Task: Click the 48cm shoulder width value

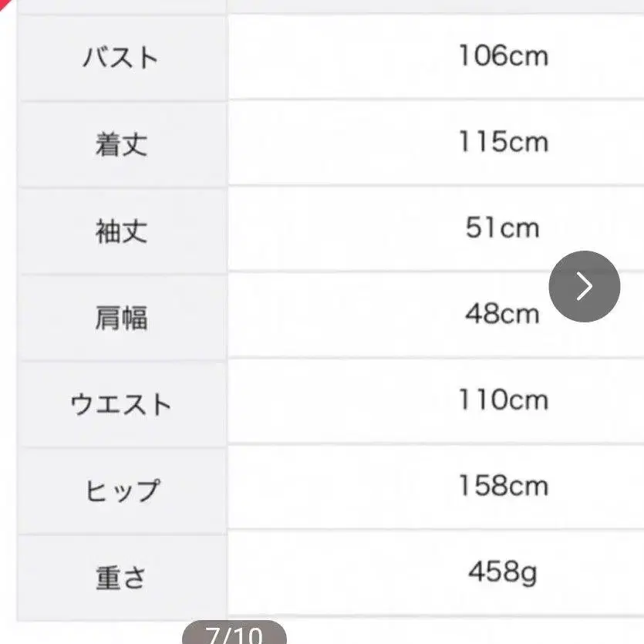Action: (x=502, y=315)
